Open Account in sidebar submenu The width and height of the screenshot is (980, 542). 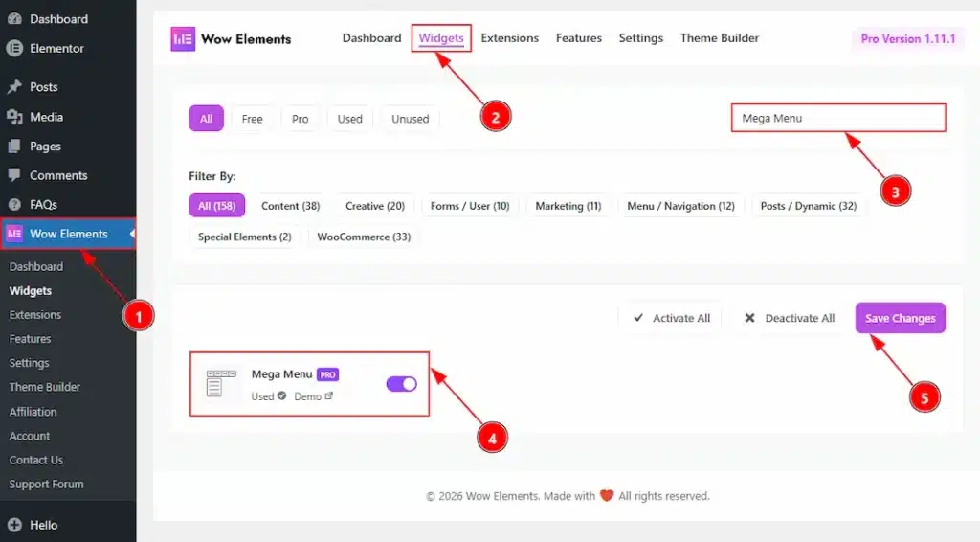[x=30, y=436]
